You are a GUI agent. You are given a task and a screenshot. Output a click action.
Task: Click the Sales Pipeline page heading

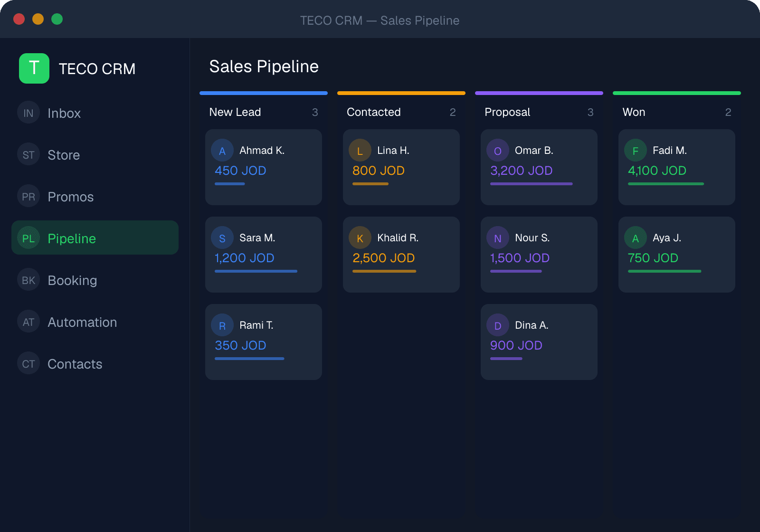pos(264,66)
